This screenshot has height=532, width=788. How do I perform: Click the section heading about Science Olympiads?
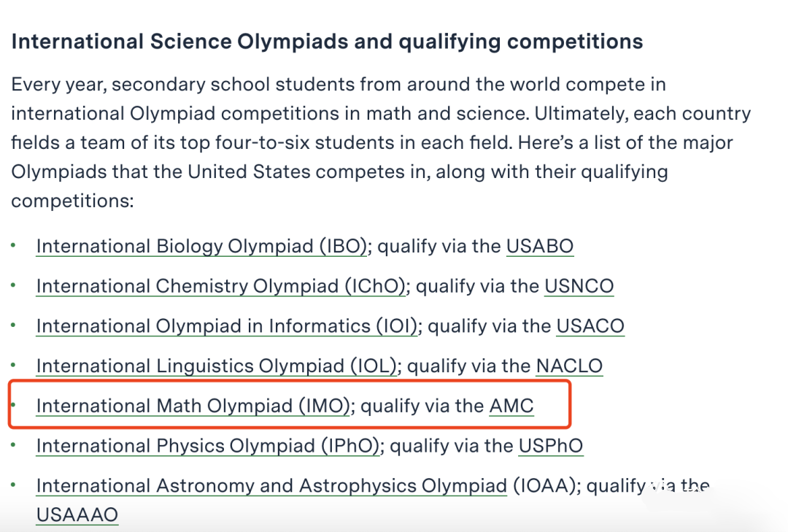click(327, 42)
